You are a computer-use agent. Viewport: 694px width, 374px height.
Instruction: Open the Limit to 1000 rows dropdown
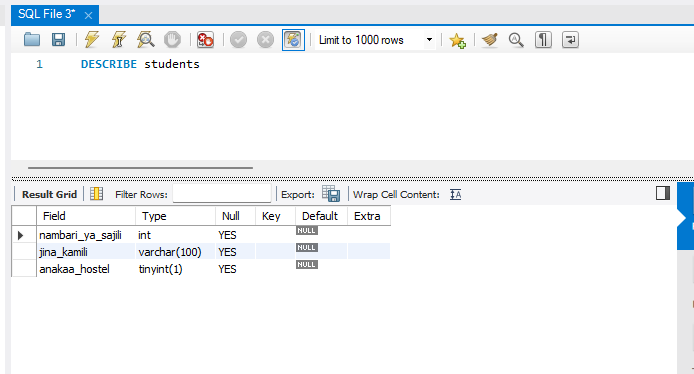375,40
